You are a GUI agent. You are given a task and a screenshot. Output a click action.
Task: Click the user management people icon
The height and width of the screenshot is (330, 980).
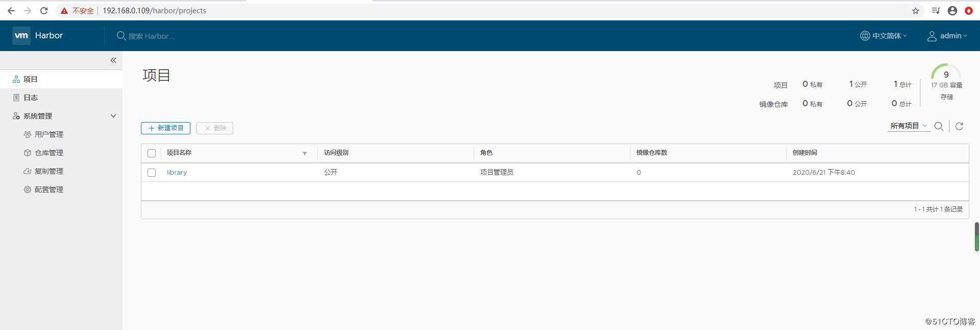point(28,134)
